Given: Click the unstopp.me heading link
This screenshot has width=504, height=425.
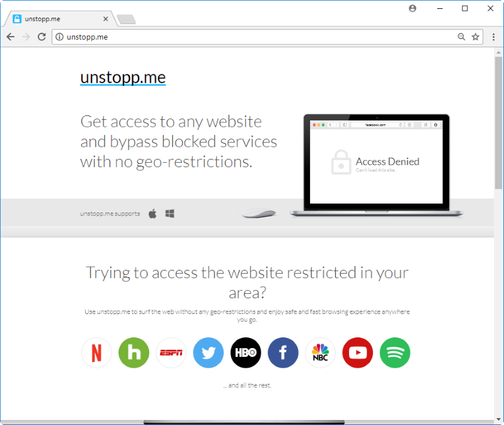Looking at the screenshot, I should [x=123, y=78].
